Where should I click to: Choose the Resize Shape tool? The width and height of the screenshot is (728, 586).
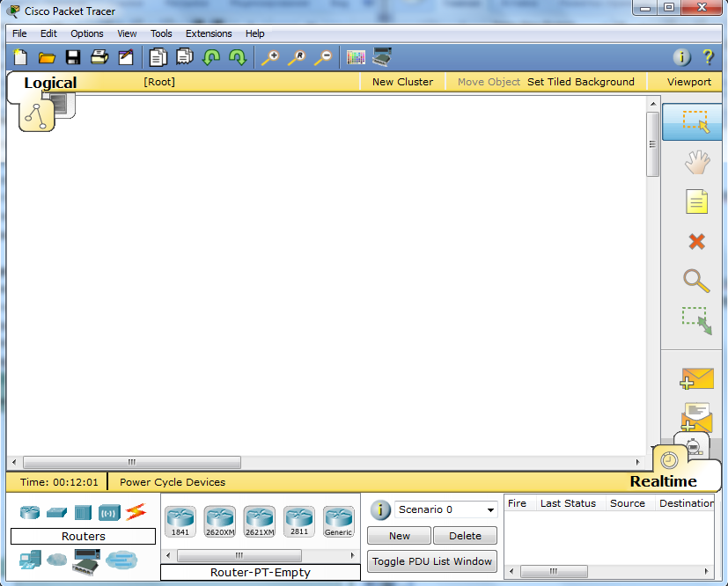[697, 320]
